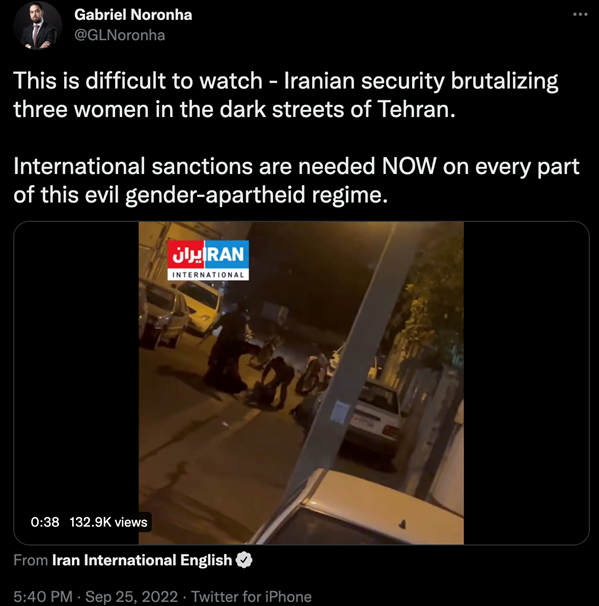The width and height of the screenshot is (599, 606).
Task: Click the Iran International verified badge
Action: (x=244, y=560)
